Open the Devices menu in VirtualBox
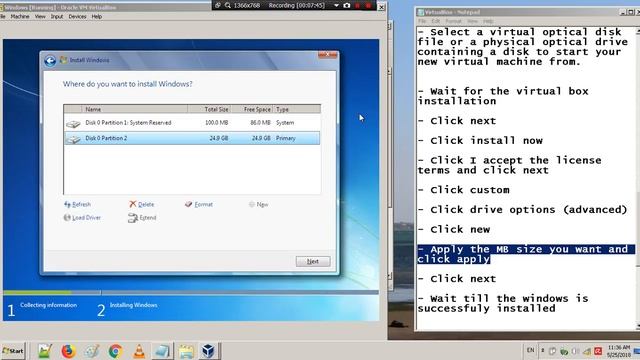Screen dimensions: 640x360 pyautogui.click(x=77, y=17)
